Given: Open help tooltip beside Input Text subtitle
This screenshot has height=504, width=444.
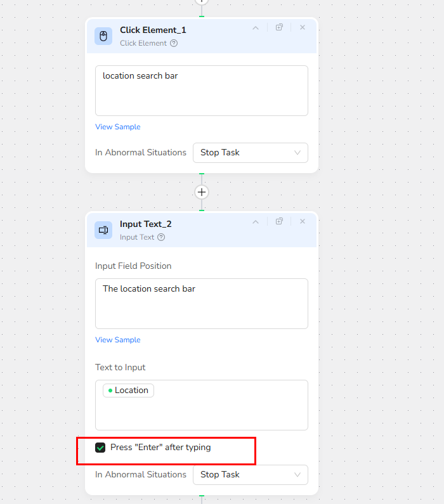Looking at the screenshot, I should point(161,237).
